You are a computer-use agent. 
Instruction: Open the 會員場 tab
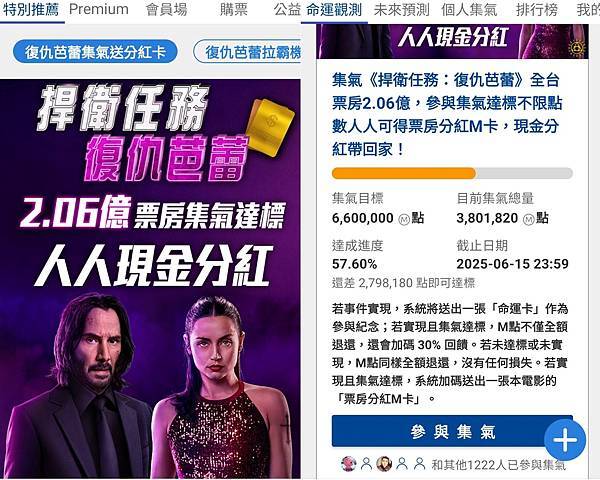(166, 10)
